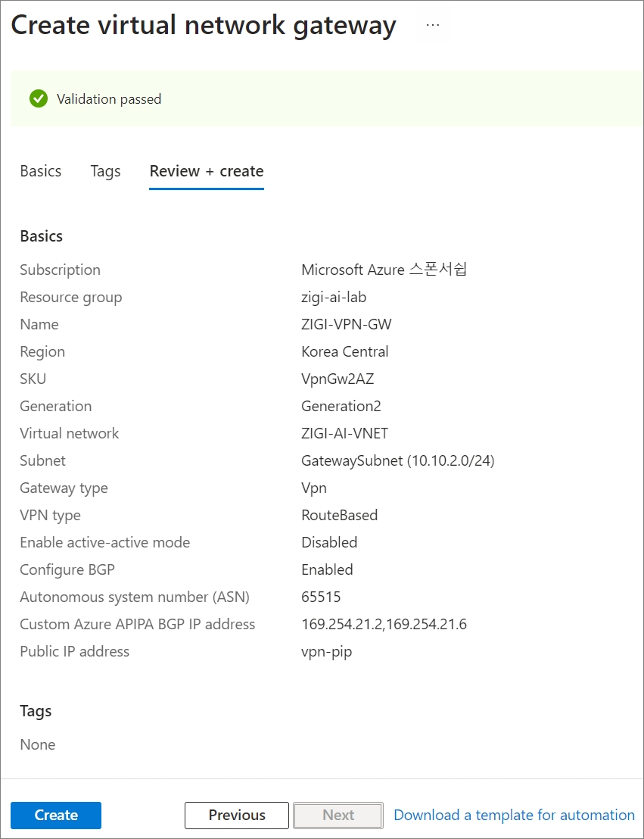This screenshot has height=839, width=644.
Task: Click the Resource group label
Action: click(x=70, y=297)
